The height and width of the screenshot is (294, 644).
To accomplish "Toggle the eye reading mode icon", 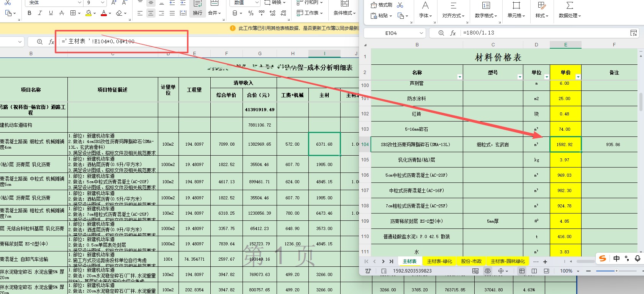I will tap(488, 271).
